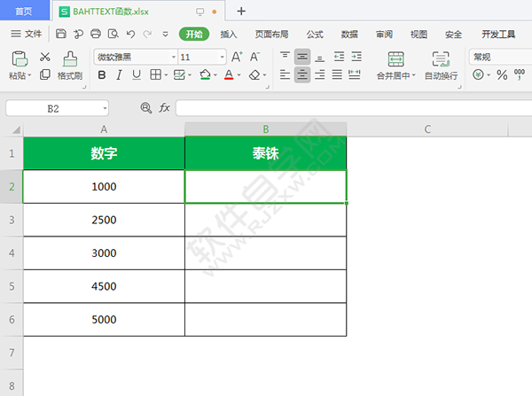
Task: Select the Format Painter brush
Action: pyautogui.click(x=70, y=59)
